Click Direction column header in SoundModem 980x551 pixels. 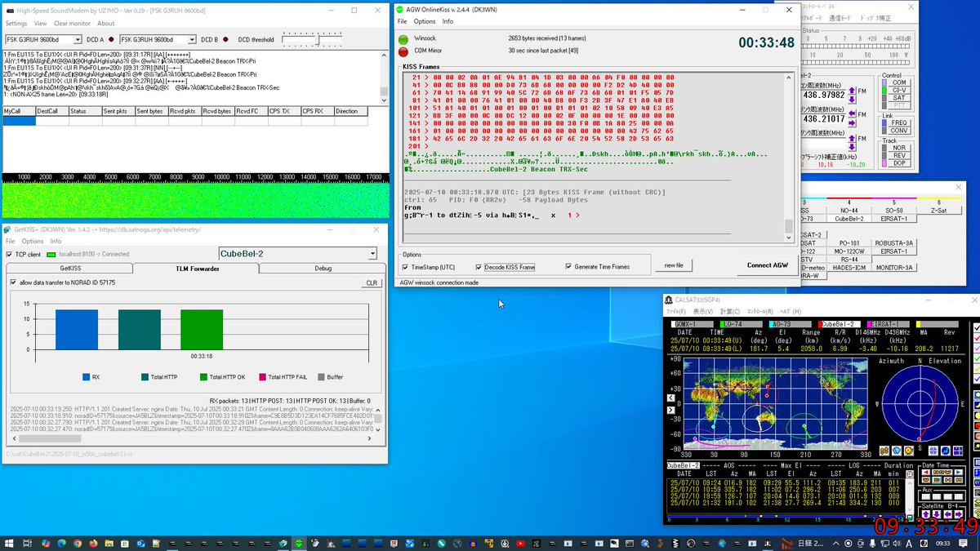(x=350, y=111)
